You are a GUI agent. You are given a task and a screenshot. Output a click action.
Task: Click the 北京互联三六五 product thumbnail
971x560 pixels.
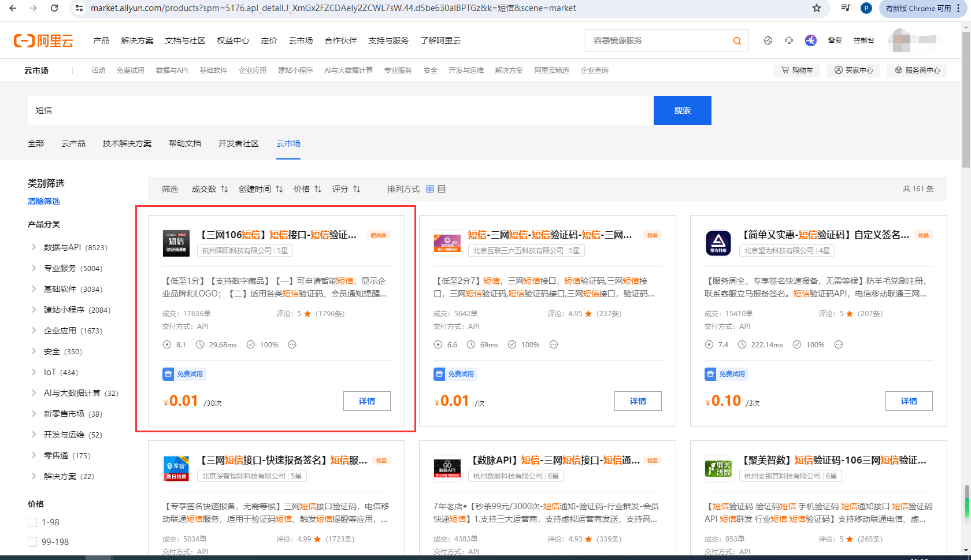tap(447, 243)
